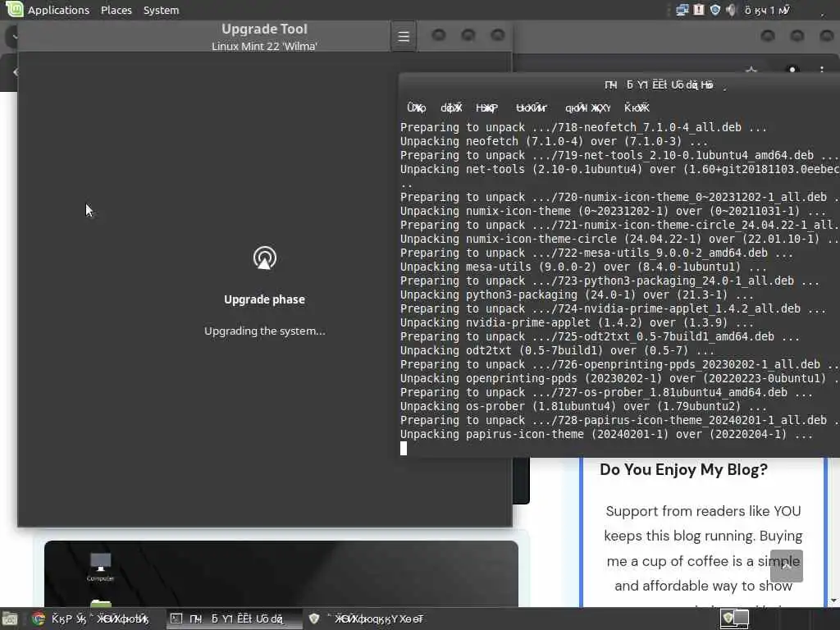Open fourth menu in terminal menu bar

532,107
